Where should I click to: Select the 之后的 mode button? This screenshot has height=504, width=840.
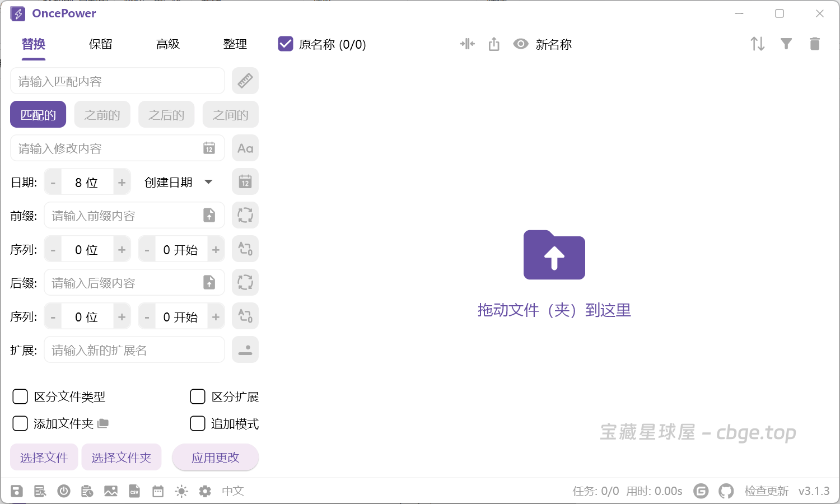tap(166, 115)
